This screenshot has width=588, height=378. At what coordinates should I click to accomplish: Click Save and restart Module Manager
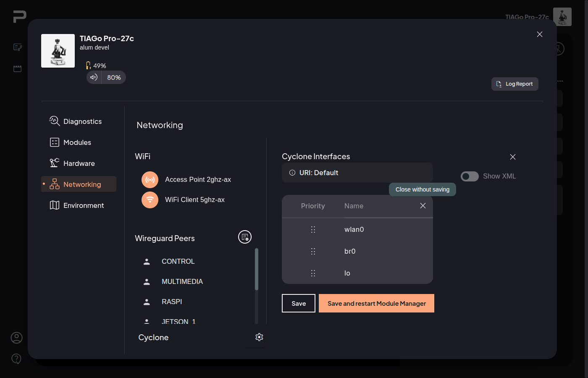pos(376,303)
